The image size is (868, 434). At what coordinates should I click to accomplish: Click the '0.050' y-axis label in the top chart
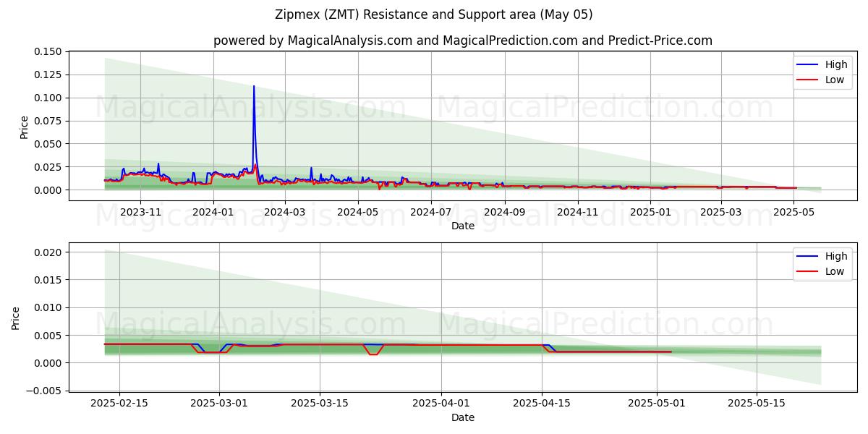pyautogui.click(x=48, y=144)
